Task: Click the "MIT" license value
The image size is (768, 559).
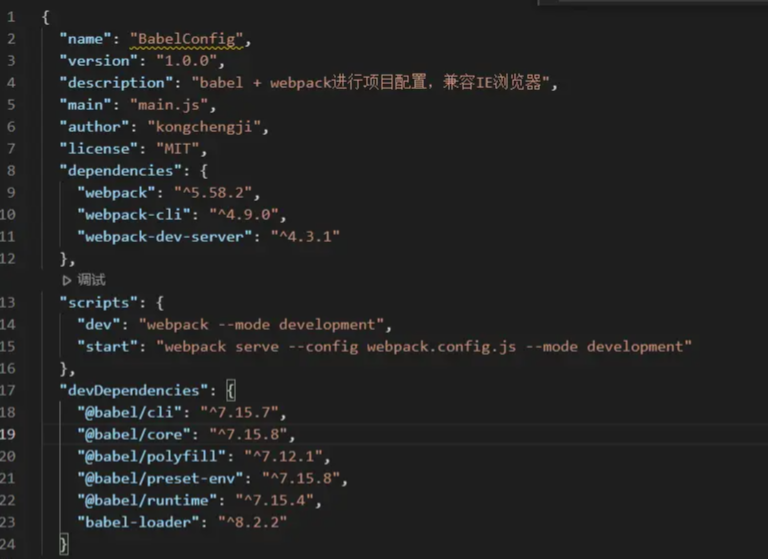Action: [x=177, y=148]
